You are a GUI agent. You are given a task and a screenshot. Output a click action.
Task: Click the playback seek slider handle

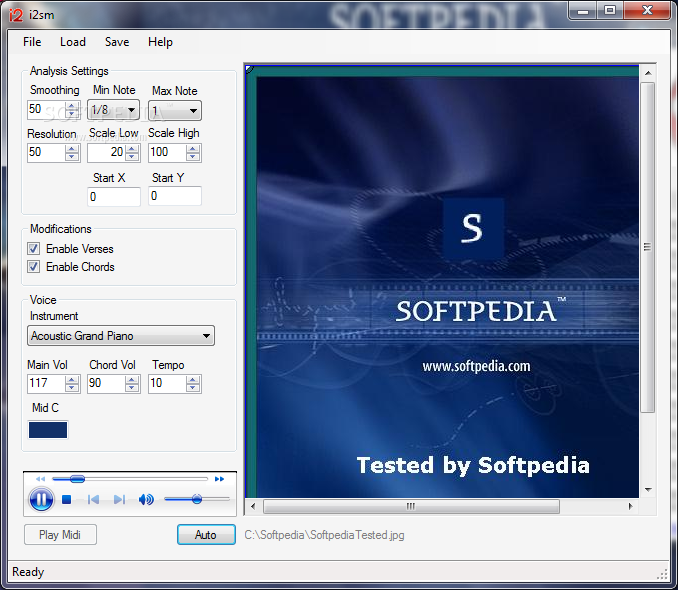(77, 479)
